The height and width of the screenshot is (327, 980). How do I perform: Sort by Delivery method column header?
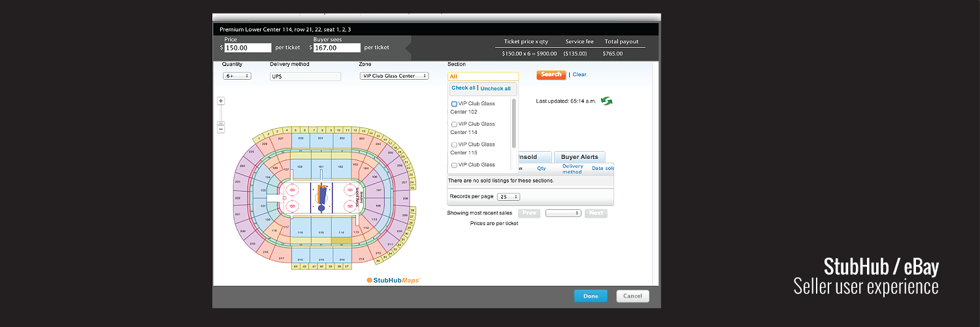572,169
